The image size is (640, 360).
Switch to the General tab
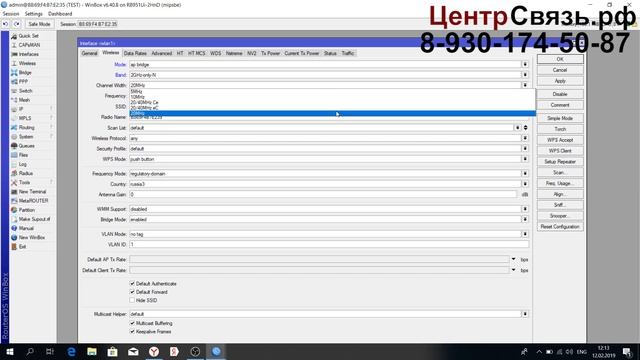click(x=89, y=53)
